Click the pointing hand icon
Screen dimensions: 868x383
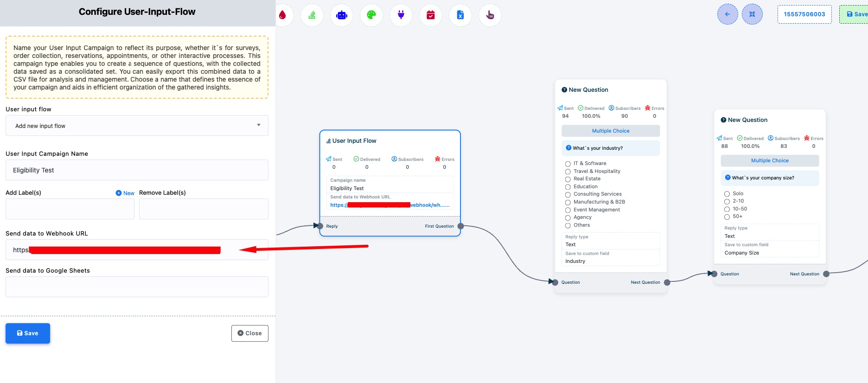(x=490, y=15)
